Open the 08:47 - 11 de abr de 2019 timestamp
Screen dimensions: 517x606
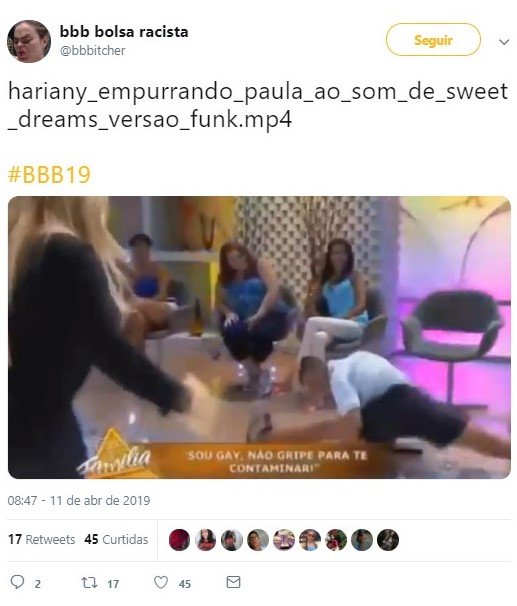pyautogui.click(x=79, y=500)
